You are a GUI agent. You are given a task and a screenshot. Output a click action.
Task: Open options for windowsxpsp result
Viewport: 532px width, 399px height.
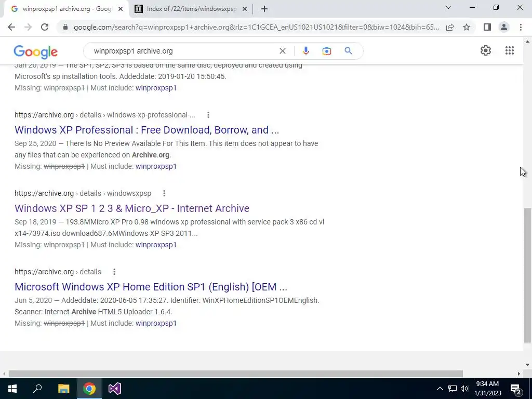(x=164, y=193)
